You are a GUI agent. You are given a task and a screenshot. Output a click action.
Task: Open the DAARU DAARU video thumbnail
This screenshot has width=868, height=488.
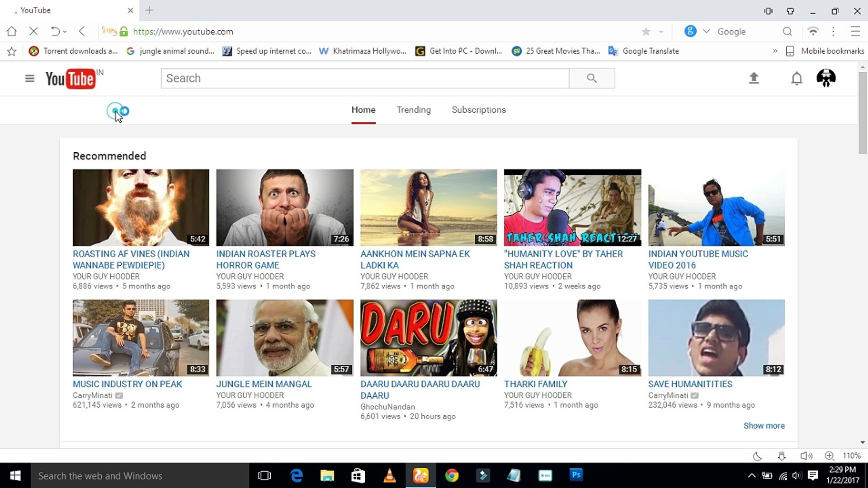pyautogui.click(x=428, y=338)
